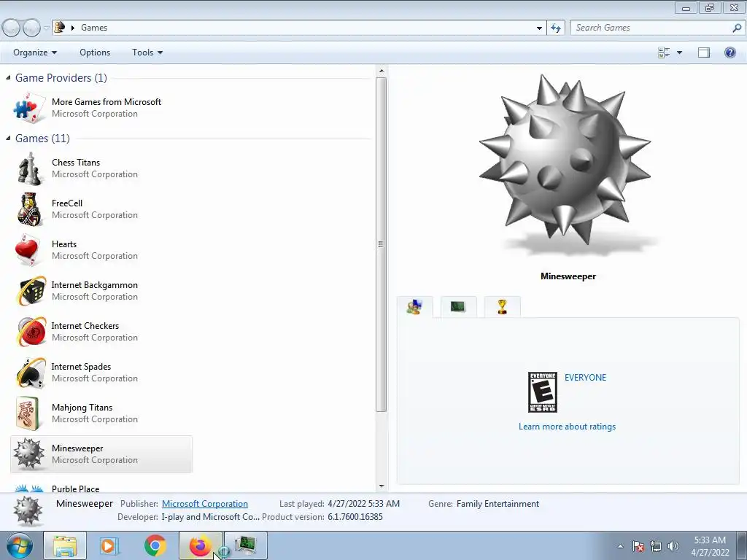Toggle the preview pane icon
Image resolution: width=747 pixels, height=560 pixels.
pos(704,52)
